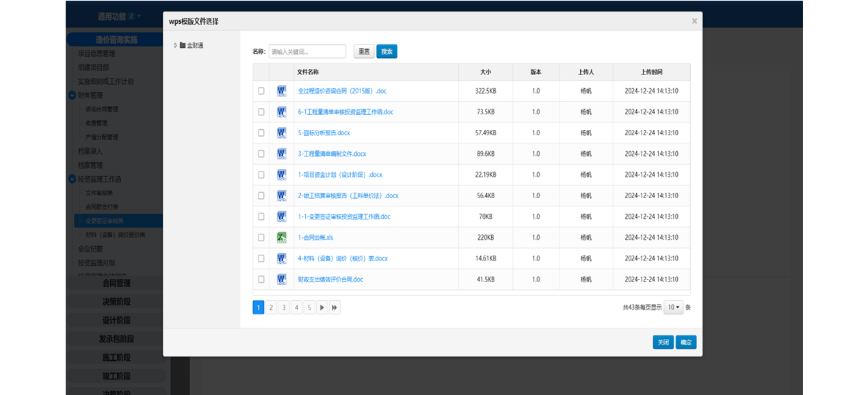Click the 名称 keyword search field
868x395 pixels.
pos(307,51)
